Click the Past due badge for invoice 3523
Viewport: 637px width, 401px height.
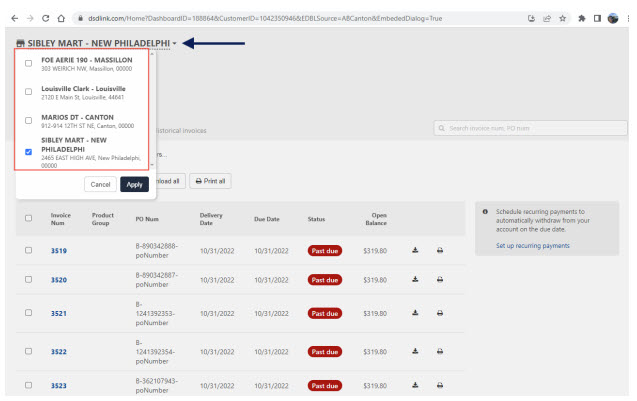[x=325, y=386]
